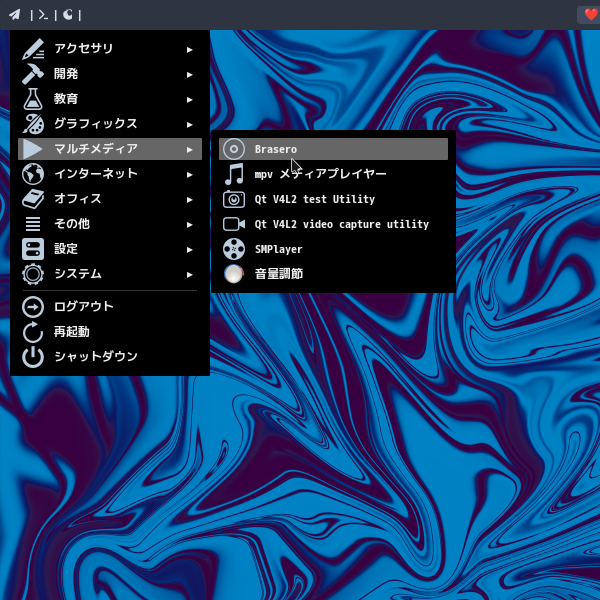Open the アクセサリ menu category
Image resolution: width=600 pixels, height=600 pixels.
point(110,49)
